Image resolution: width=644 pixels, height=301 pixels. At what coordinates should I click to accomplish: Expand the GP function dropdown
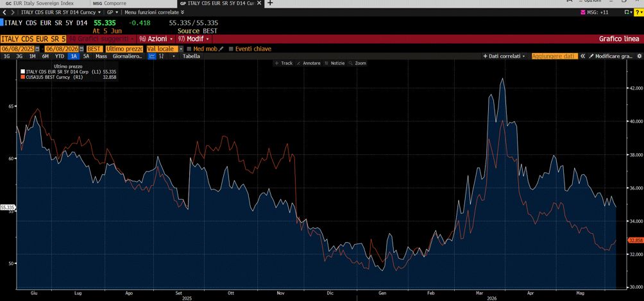[x=112, y=12]
